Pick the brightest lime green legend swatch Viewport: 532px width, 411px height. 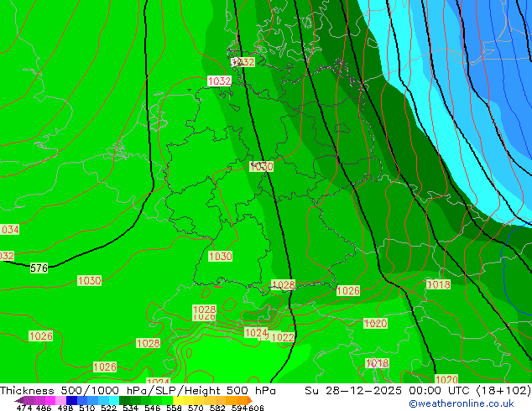pyautogui.click(x=167, y=400)
